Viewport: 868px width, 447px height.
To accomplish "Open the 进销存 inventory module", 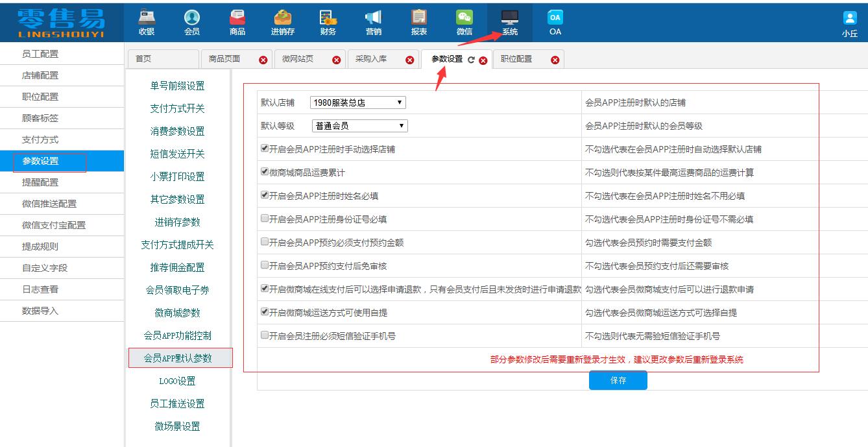I will [x=283, y=22].
